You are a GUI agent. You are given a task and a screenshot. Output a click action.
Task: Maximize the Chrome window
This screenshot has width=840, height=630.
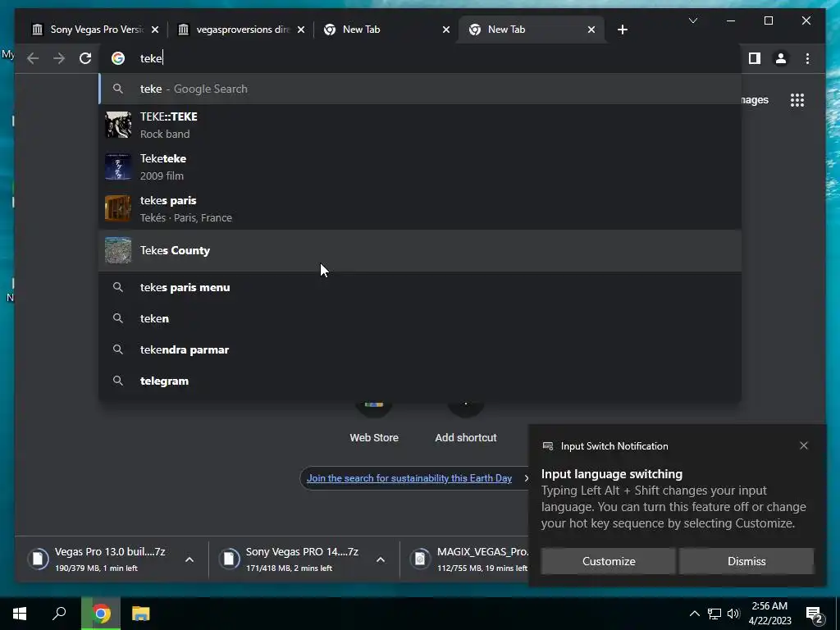tap(768, 21)
